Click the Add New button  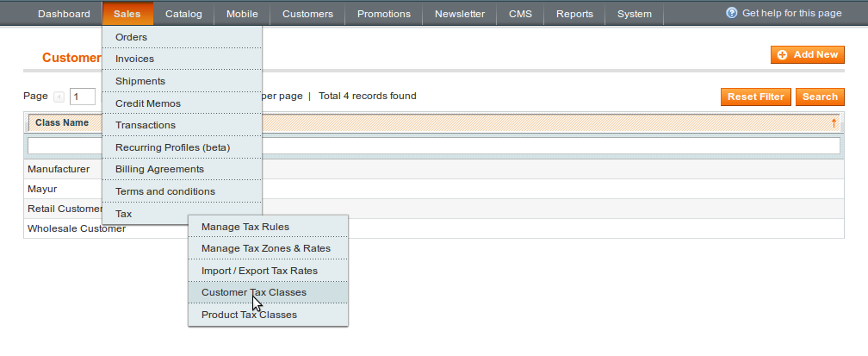pyautogui.click(x=808, y=54)
